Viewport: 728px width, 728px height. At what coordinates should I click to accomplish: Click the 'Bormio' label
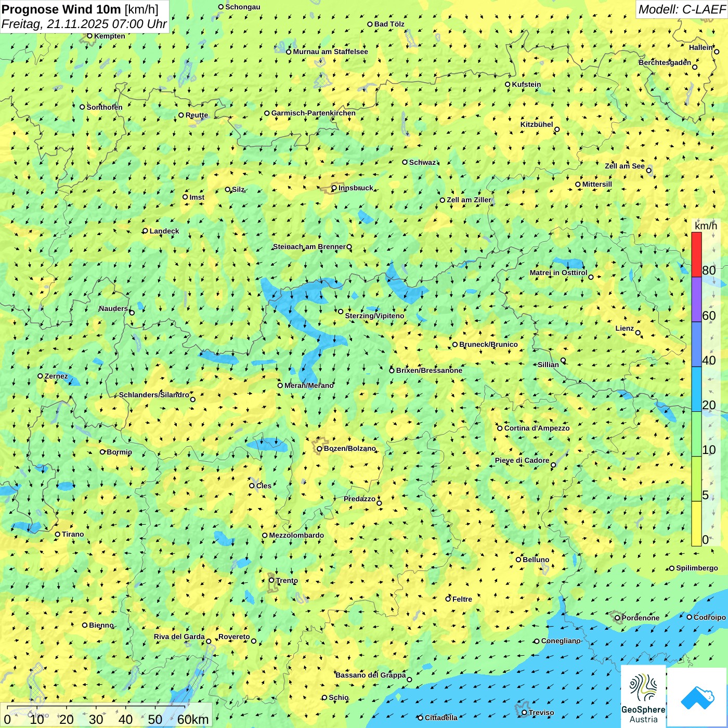click(x=119, y=452)
